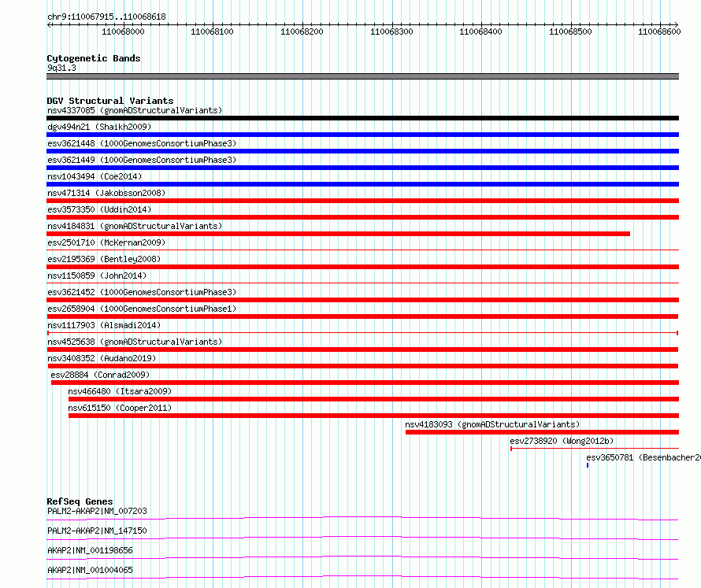Click the small blue esv3650781 variant marker
The height and width of the screenshot is (588, 701).
[x=588, y=465]
